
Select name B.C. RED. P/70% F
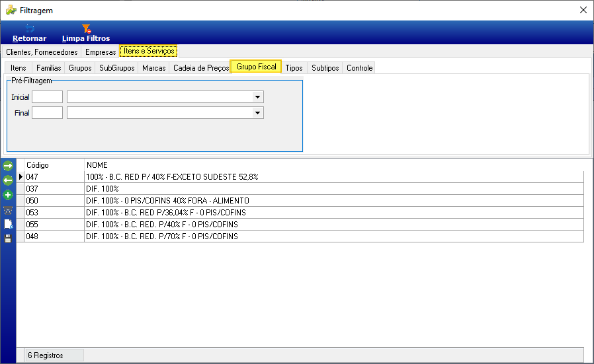pos(334,237)
